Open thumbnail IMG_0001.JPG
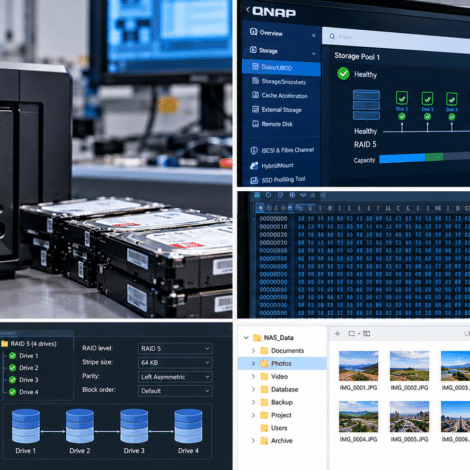 (359, 366)
